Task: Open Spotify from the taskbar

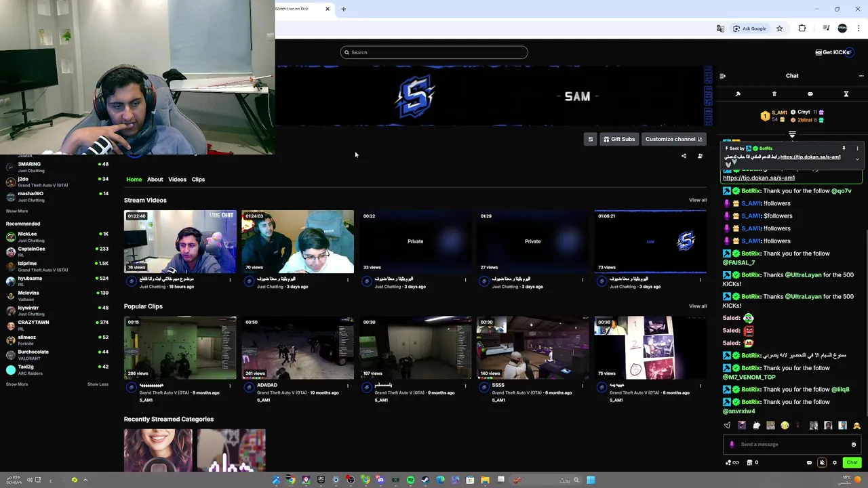Action: (410, 480)
